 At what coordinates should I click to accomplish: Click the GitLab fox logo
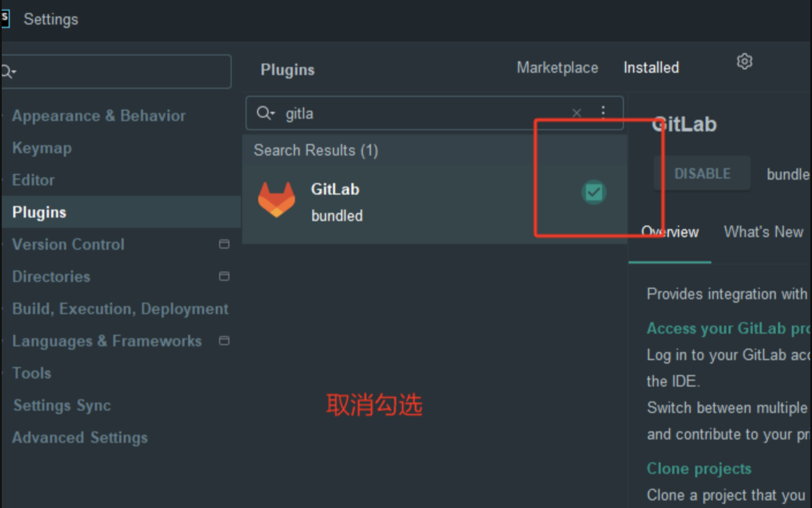pyautogui.click(x=277, y=200)
